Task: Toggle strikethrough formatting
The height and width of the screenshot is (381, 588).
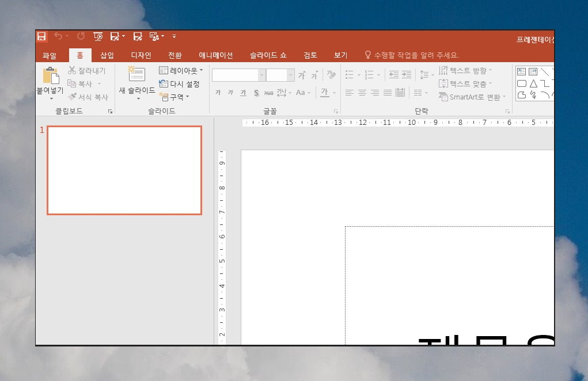Action: [x=268, y=93]
